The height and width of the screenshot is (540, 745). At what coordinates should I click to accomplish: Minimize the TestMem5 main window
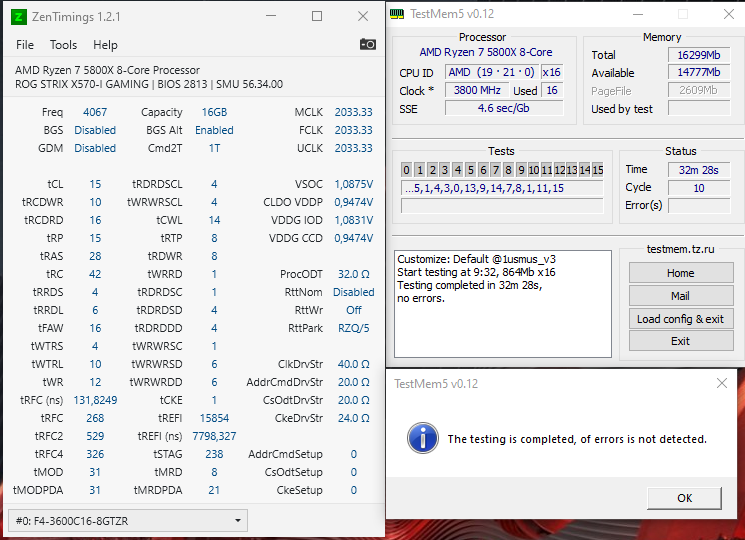(638, 14)
